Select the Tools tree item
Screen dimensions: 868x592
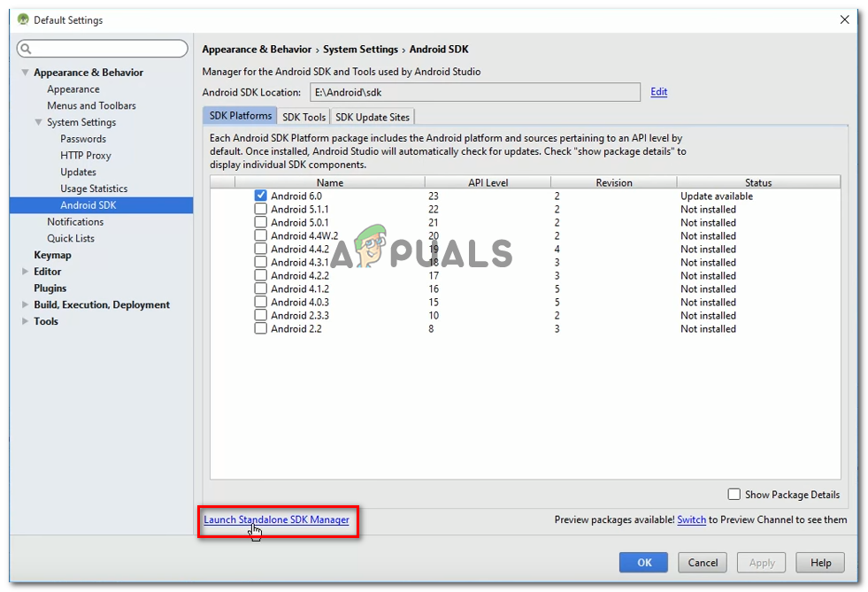(46, 321)
